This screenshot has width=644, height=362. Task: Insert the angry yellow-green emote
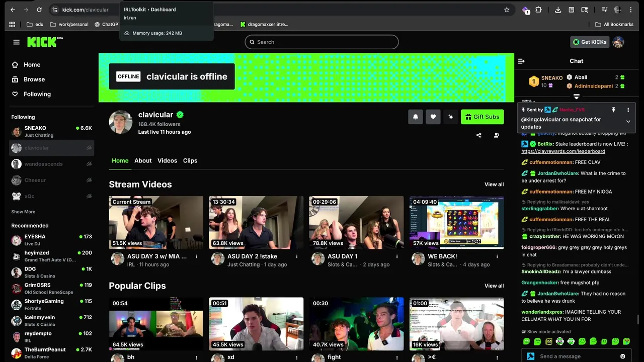[549, 341]
